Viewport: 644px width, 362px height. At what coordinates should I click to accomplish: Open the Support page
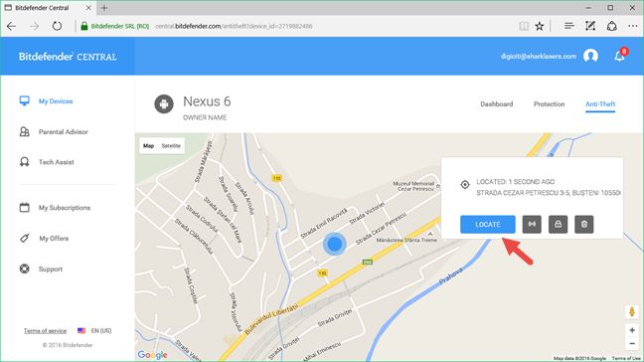click(51, 270)
